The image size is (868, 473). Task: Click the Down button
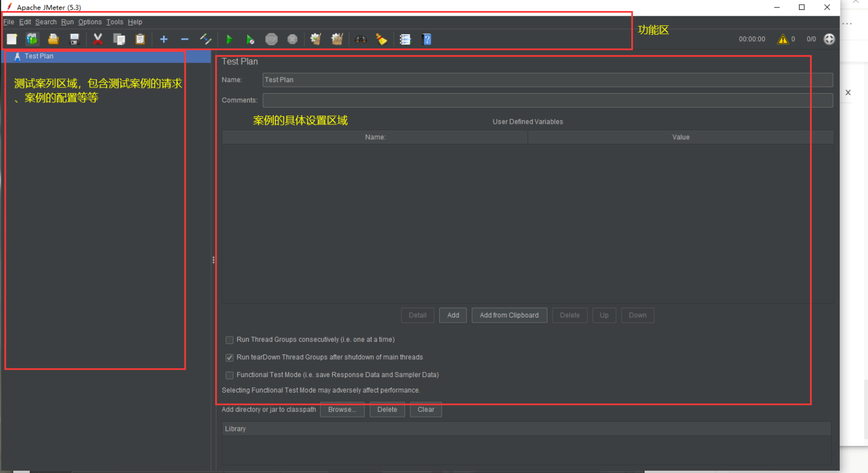click(638, 315)
